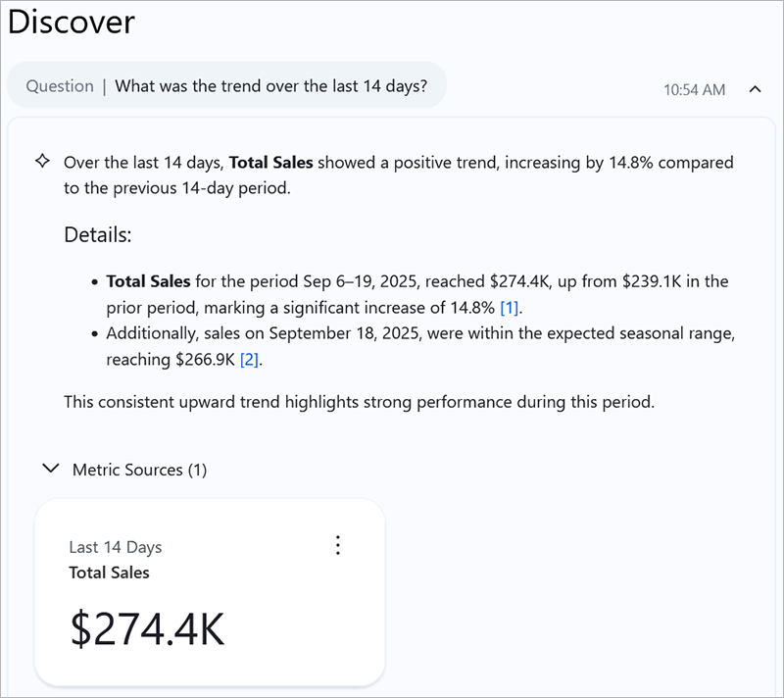Click the Discover page heading
Viewport: 784px width, 698px height.
[72, 23]
